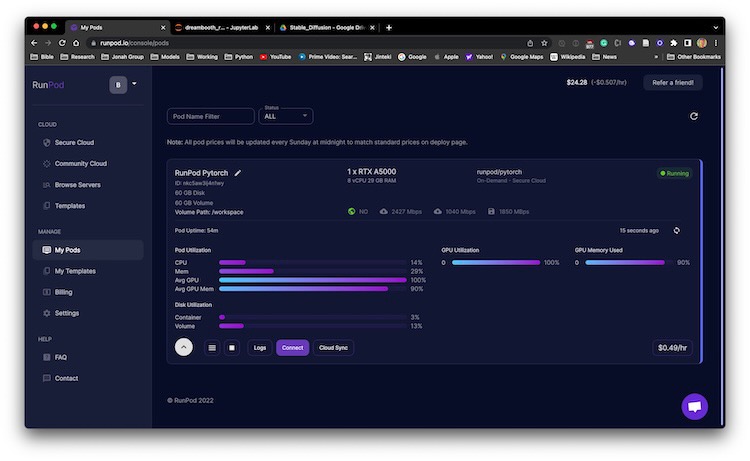This screenshot has height=461, width=750.
Task: Click the pod stats refresh icon
Action: click(x=677, y=230)
